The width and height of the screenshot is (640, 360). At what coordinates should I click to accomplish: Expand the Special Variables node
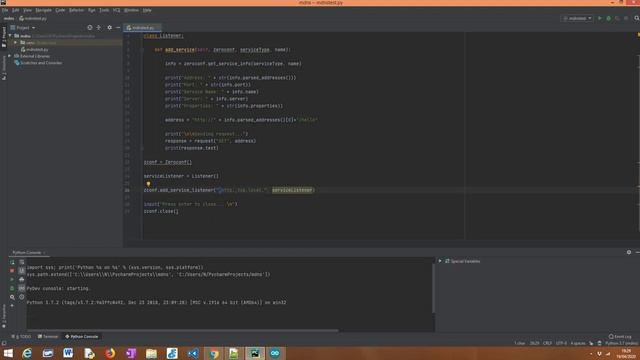pos(440,261)
